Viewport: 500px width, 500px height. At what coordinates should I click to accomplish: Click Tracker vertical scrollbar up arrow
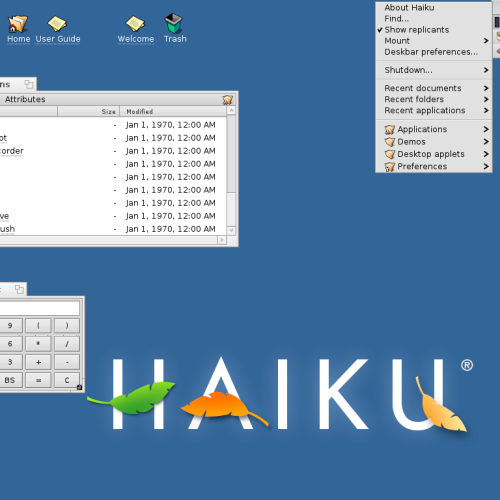(x=231, y=110)
